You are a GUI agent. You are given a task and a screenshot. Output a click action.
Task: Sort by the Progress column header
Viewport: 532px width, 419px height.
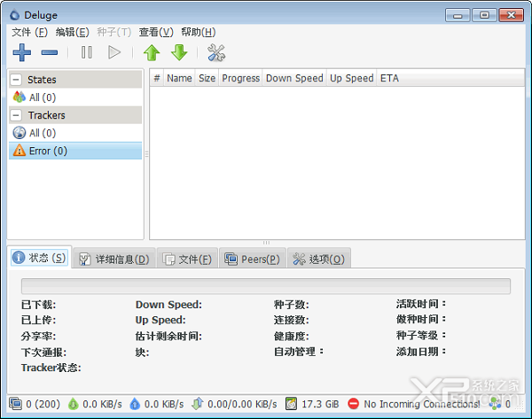click(x=240, y=78)
